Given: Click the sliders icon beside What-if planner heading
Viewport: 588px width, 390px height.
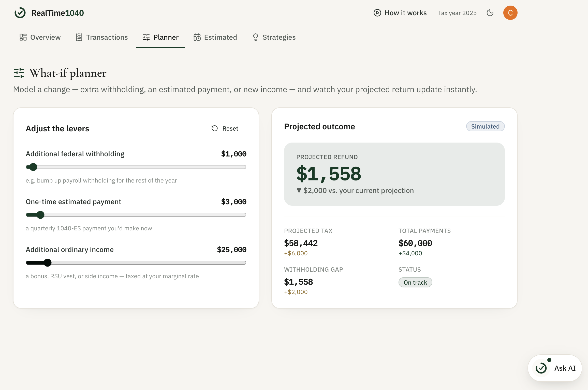Looking at the screenshot, I should pos(19,73).
